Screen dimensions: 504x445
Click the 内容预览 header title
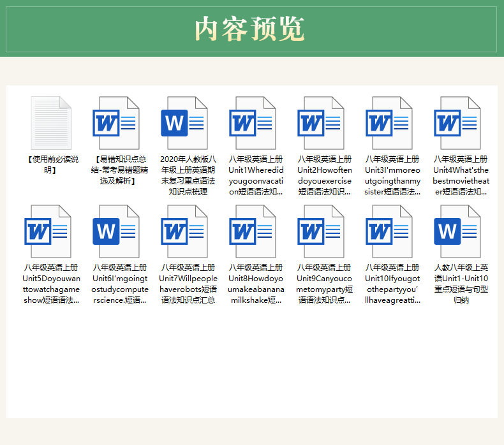click(x=249, y=29)
